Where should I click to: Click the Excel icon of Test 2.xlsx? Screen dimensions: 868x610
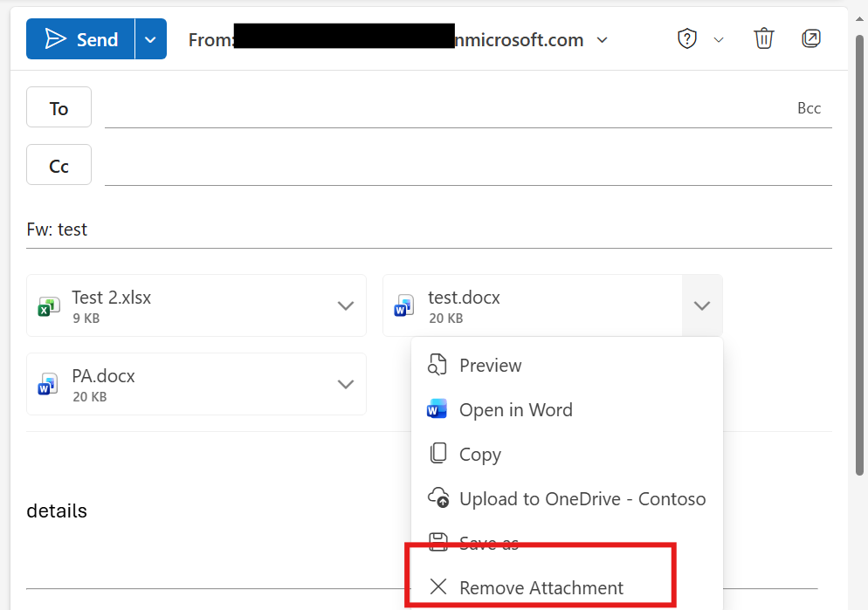pyautogui.click(x=49, y=306)
